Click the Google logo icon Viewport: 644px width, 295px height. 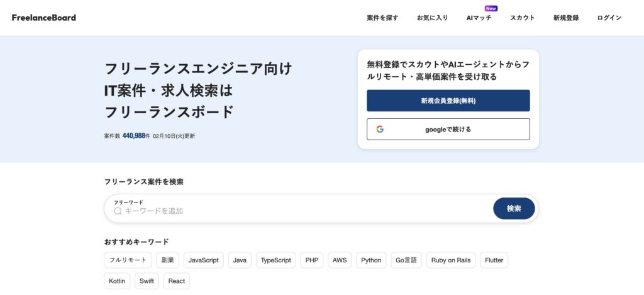click(380, 130)
